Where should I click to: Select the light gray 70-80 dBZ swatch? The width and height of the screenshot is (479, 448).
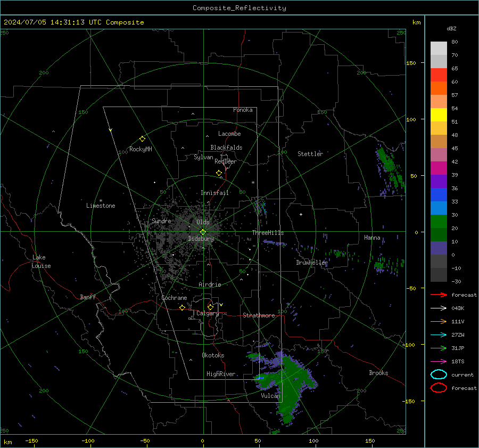439,48
